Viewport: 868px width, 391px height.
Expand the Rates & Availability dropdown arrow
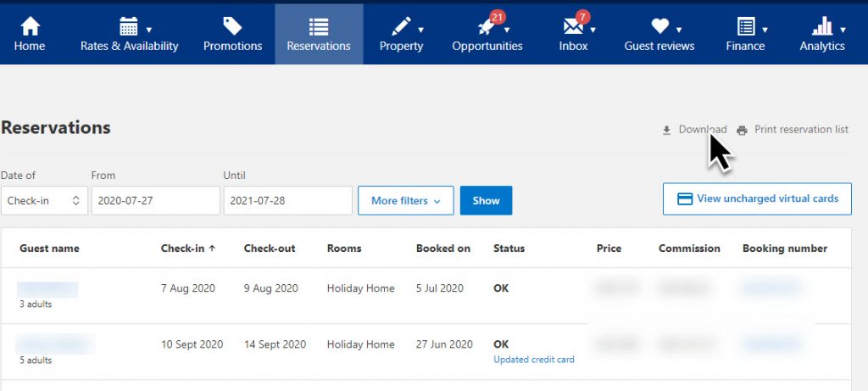(x=149, y=30)
